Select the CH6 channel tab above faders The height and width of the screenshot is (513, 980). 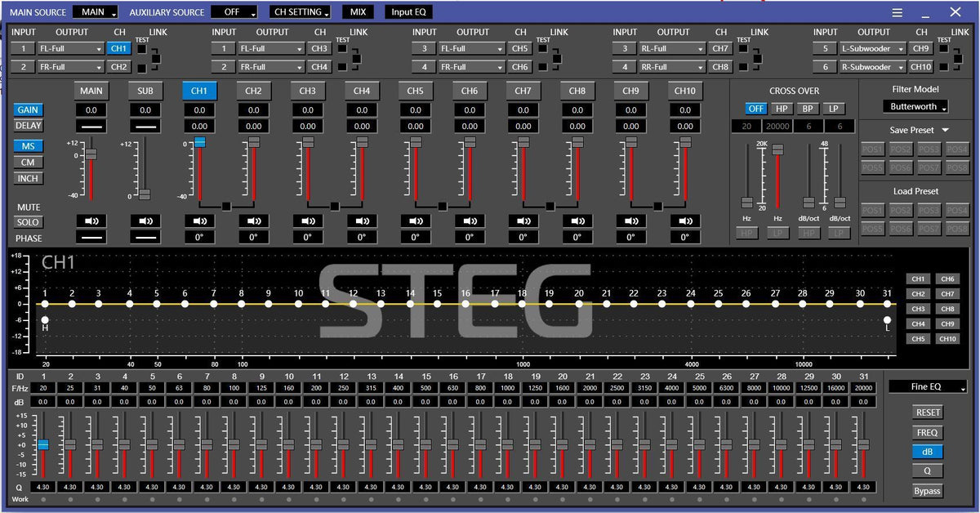pyautogui.click(x=469, y=91)
